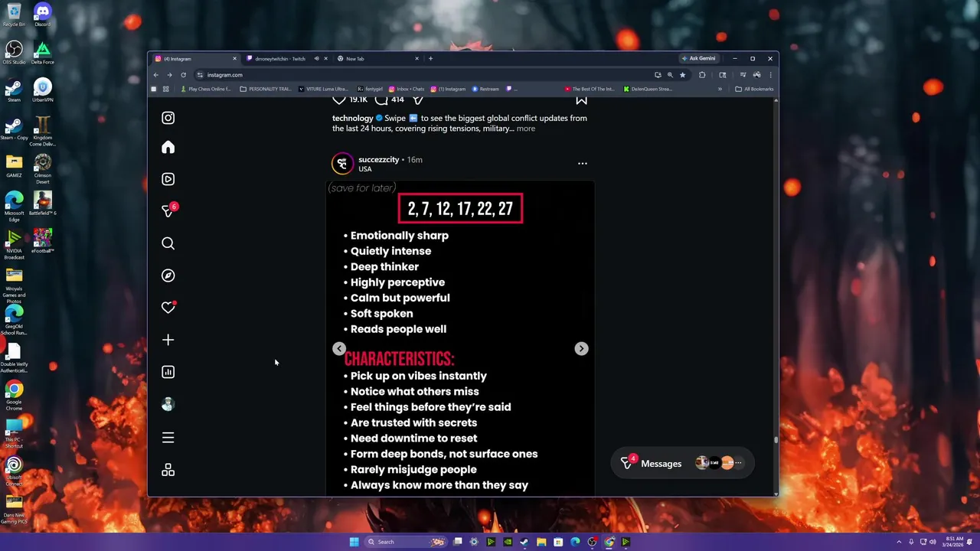Close the New Tab browser tab
Image resolution: width=980 pixels, height=551 pixels.
pos(416,59)
